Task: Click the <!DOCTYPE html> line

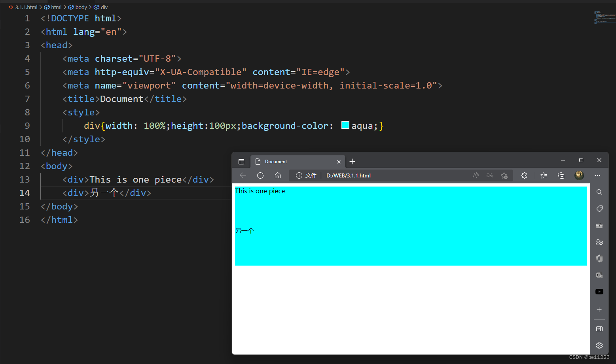Action: pyautogui.click(x=81, y=18)
